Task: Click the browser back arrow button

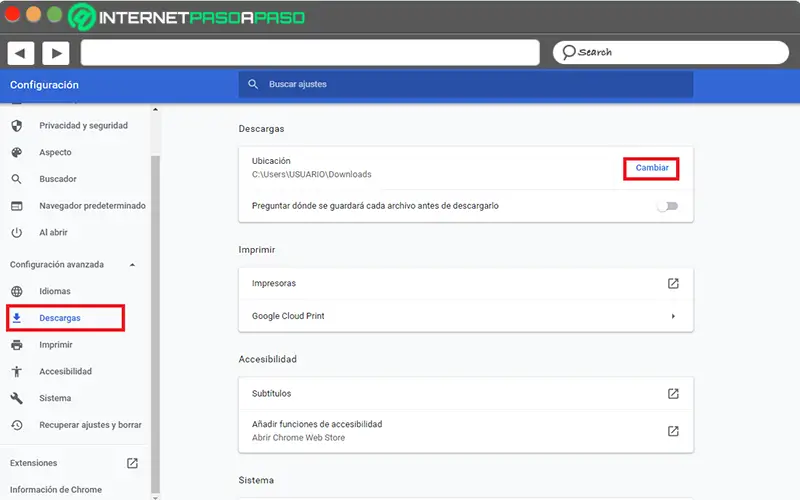Action: tap(21, 53)
